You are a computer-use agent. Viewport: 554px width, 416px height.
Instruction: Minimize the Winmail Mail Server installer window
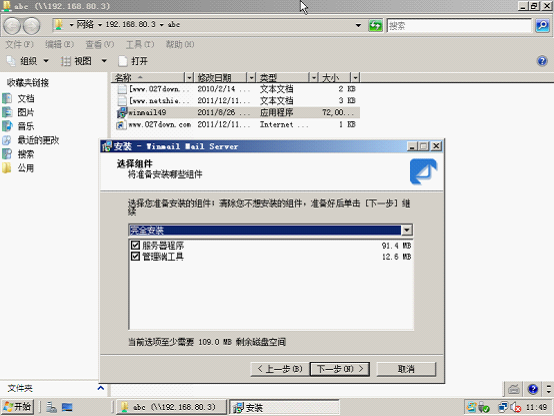tap(412, 146)
